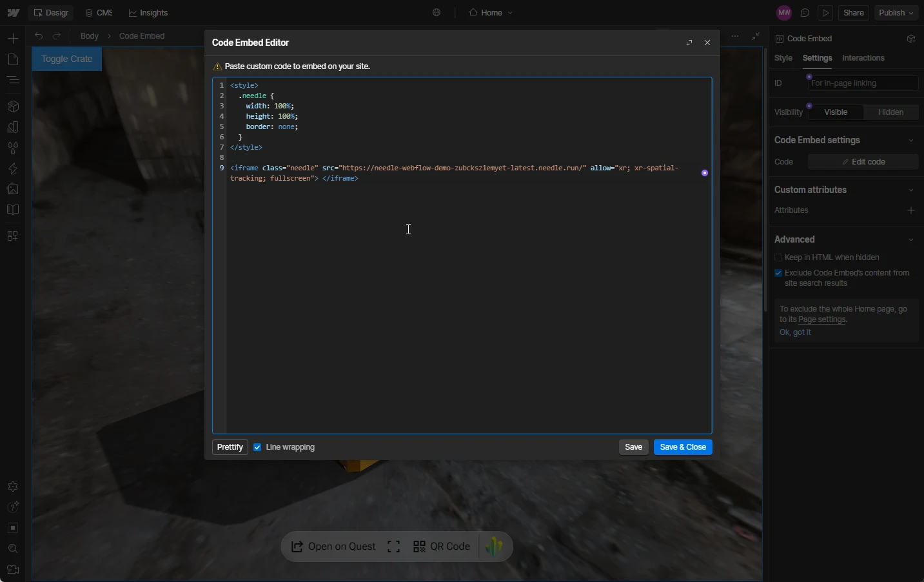Click the canvas collapse arrows icon
The width and height of the screenshot is (924, 582).
click(756, 36)
